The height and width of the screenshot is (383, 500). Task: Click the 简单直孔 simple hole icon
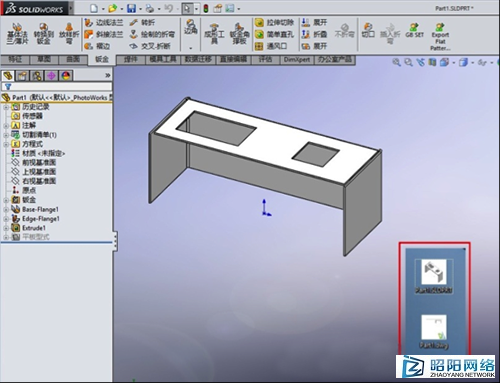(259, 34)
